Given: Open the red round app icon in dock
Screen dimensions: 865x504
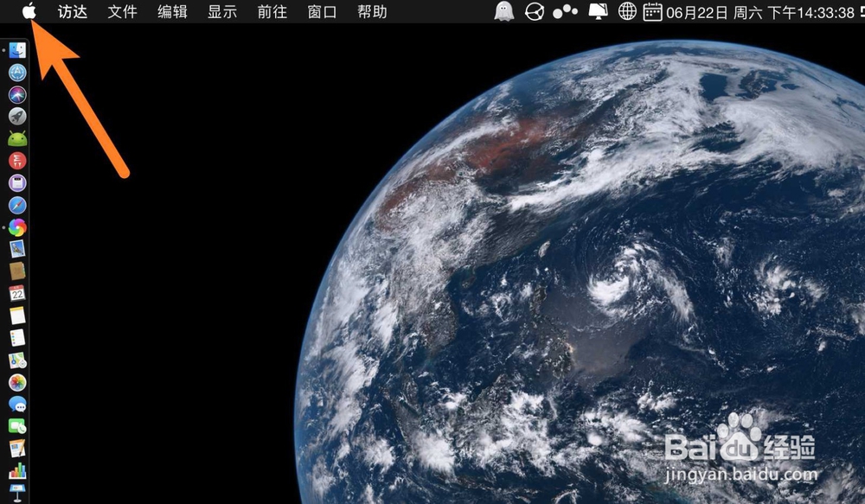Looking at the screenshot, I should coord(17,161).
